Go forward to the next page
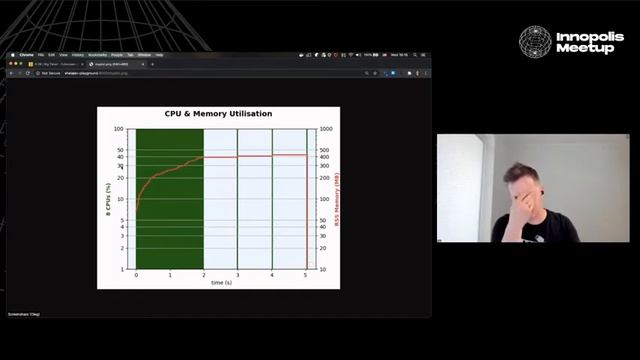This screenshot has height=360, width=640. [x=20, y=73]
